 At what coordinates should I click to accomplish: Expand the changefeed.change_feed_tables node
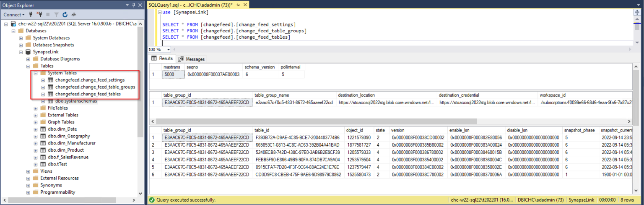tap(43, 94)
